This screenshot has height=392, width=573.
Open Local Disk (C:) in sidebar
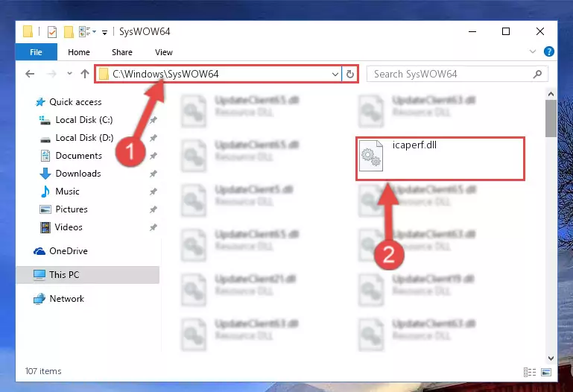(83, 120)
